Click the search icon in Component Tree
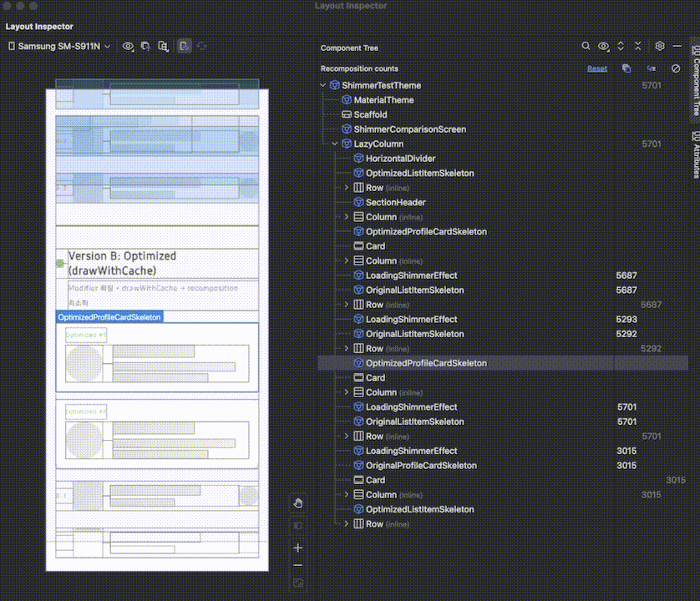The image size is (700, 601). tap(586, 46)
